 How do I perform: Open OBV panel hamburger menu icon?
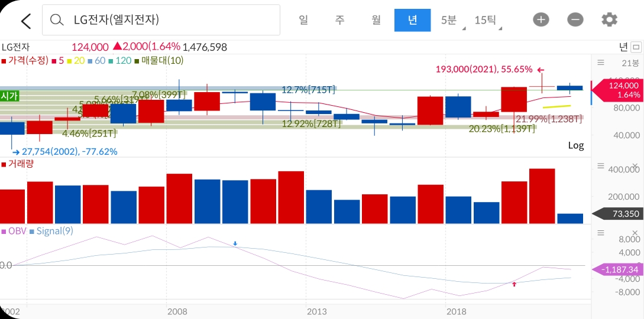click(600, 233)
